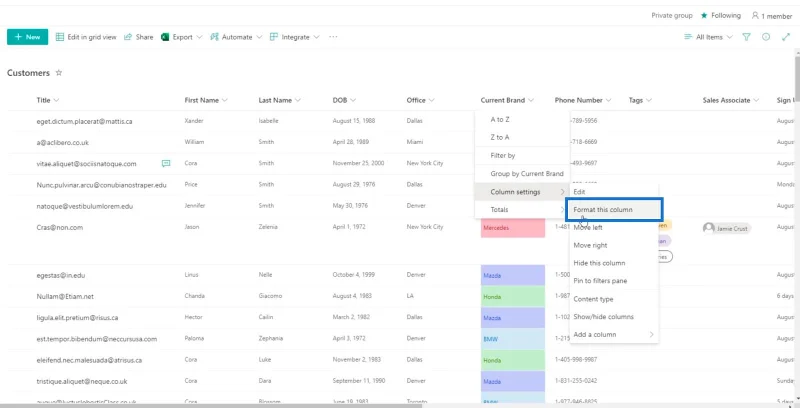This screenshot has height=408, width=800.
Task: Open the Sales Associate column header menu
Action: [731, 100]
